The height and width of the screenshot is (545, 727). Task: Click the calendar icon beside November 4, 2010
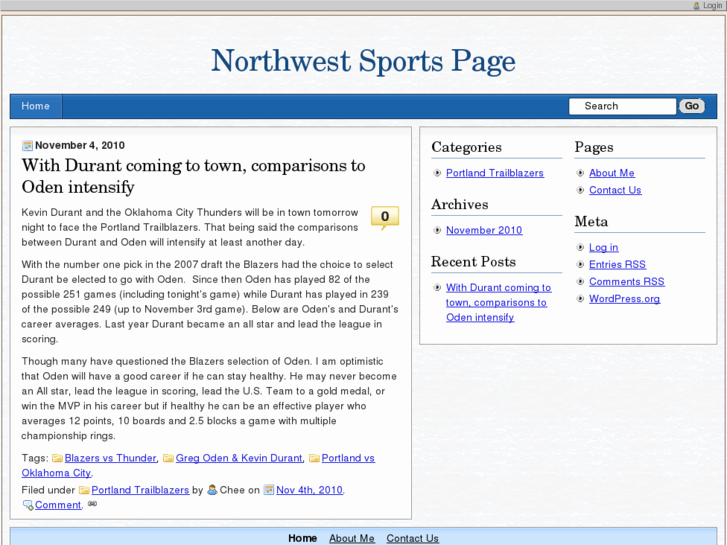[x=27, y=146]
